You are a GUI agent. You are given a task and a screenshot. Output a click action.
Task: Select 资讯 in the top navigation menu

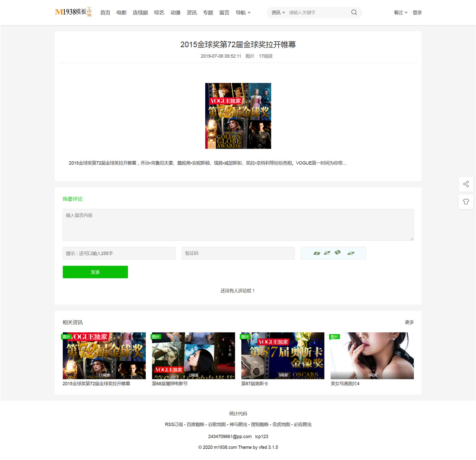(192, 13)
